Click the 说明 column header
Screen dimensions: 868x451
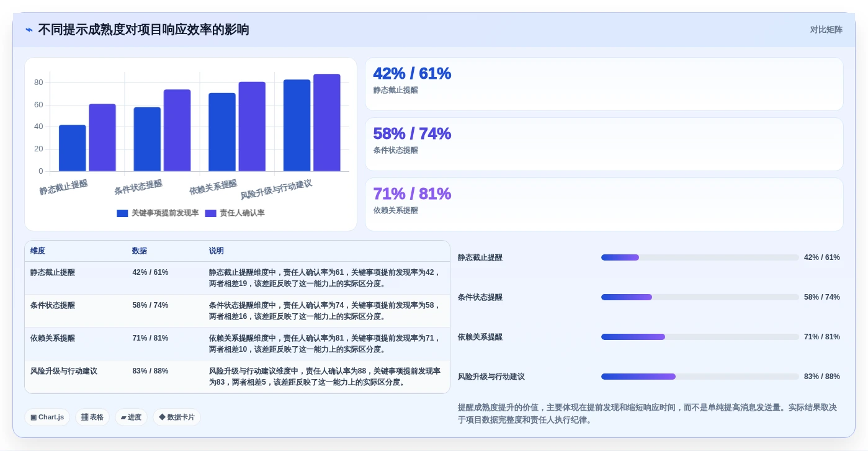(217, 251)
